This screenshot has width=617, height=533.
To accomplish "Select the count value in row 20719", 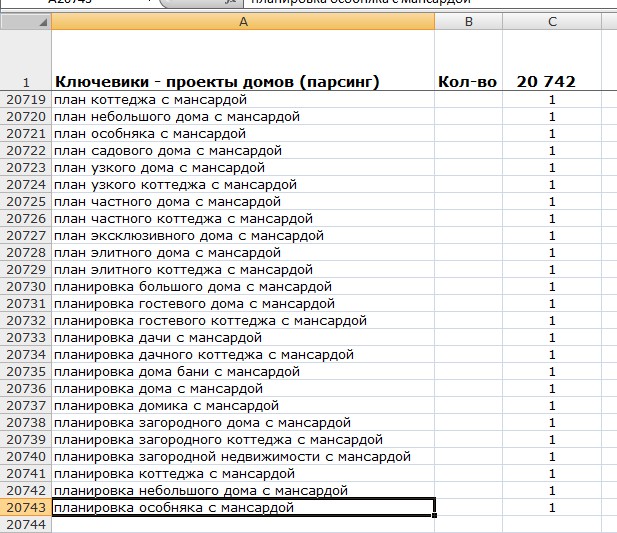I will coord(552,100).
